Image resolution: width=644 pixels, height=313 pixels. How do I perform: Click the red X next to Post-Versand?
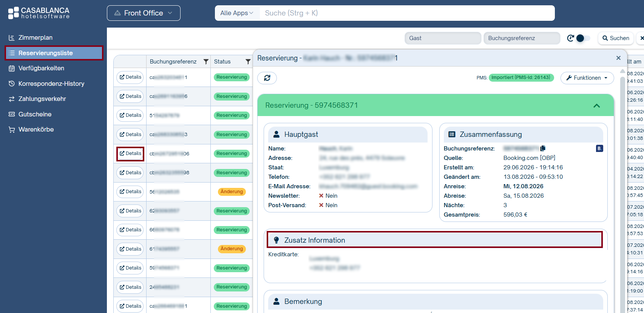click(x=321, y=205)
